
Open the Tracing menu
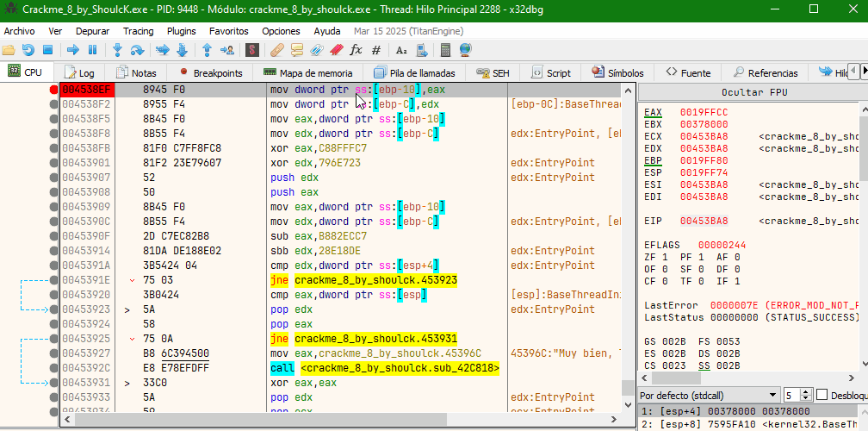139,31
